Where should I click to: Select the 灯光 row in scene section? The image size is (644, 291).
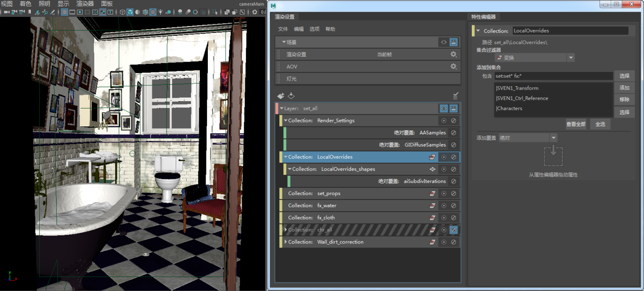tap(368, 78)
